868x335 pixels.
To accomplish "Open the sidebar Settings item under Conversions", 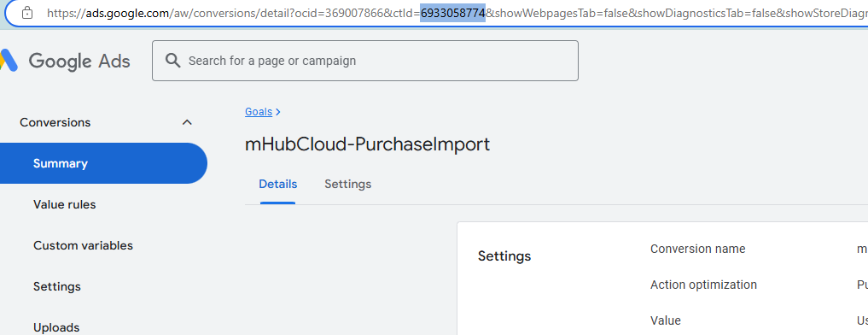I will click(57, 286).
